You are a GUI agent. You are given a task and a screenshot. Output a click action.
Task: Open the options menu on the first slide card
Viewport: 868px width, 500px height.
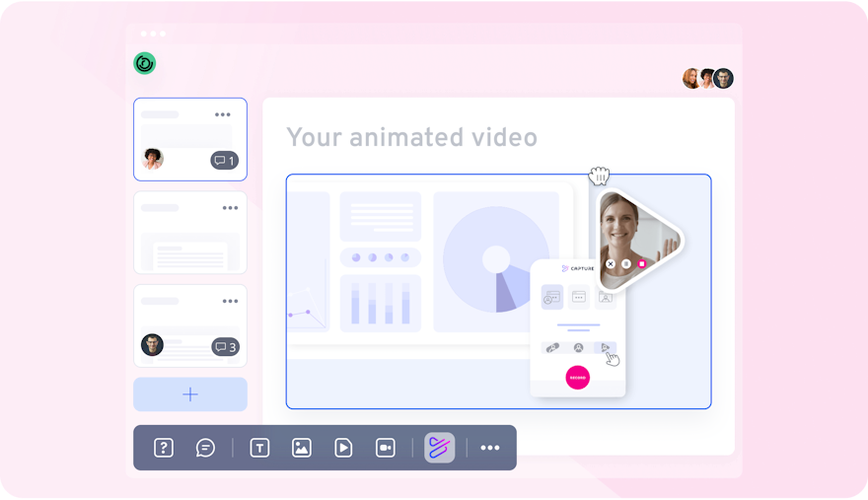coord(223,114)
